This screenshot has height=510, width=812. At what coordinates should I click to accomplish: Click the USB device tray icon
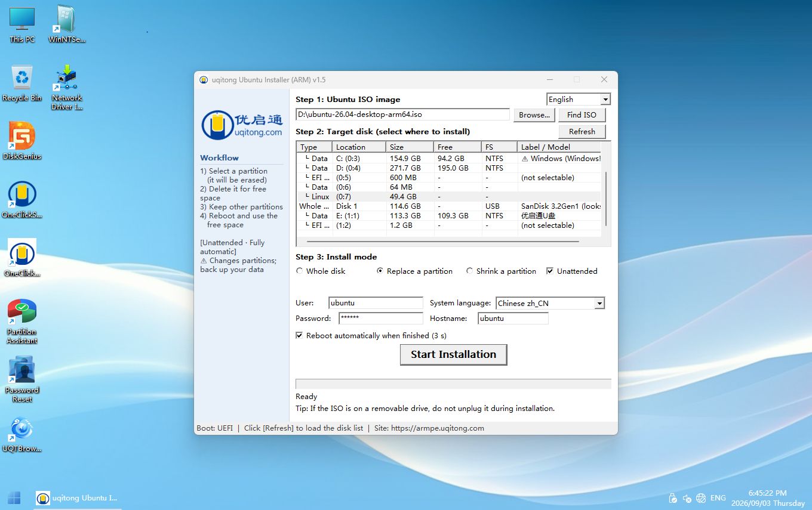pos(673,497)
